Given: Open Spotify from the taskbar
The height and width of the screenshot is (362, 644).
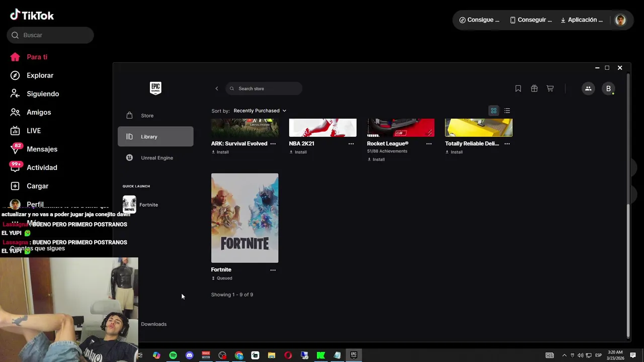Looking at the screenshot, I should (x=173, y=355).
